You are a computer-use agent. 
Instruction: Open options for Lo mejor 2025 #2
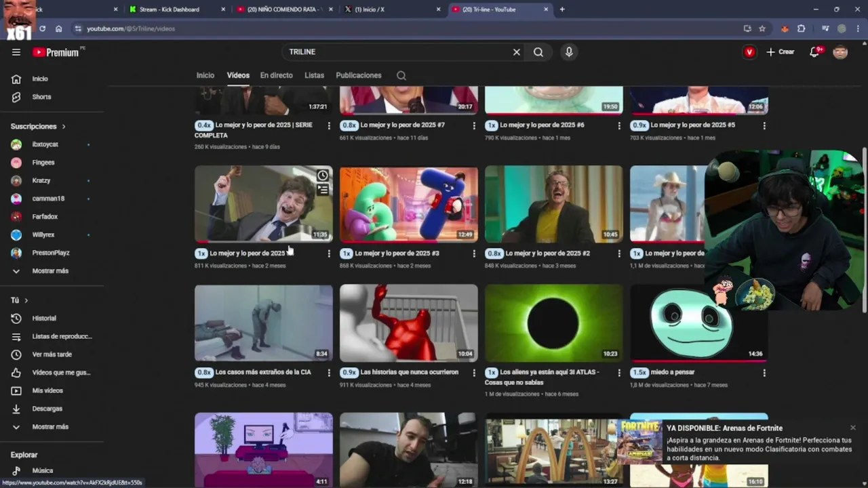[x=619, y=253]
